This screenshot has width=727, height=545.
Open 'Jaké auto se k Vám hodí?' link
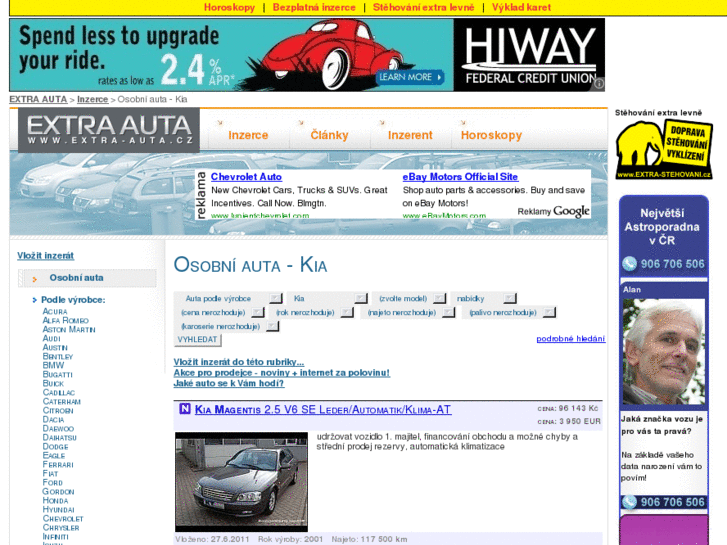[x=229, y=383]
